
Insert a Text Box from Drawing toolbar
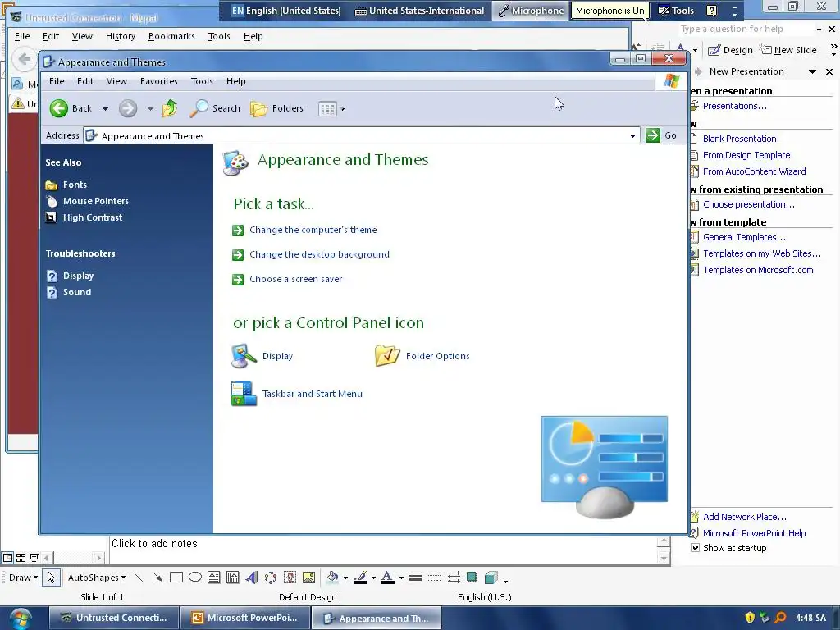pos(214,577)
